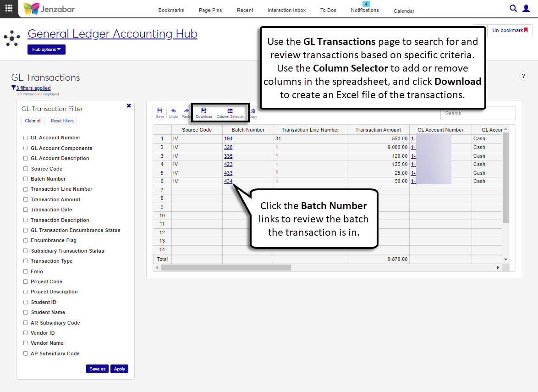Click the Transaction Line Number column header
Image resolution: width=538 pixels, height=392 pixels.
pos(310,130)
